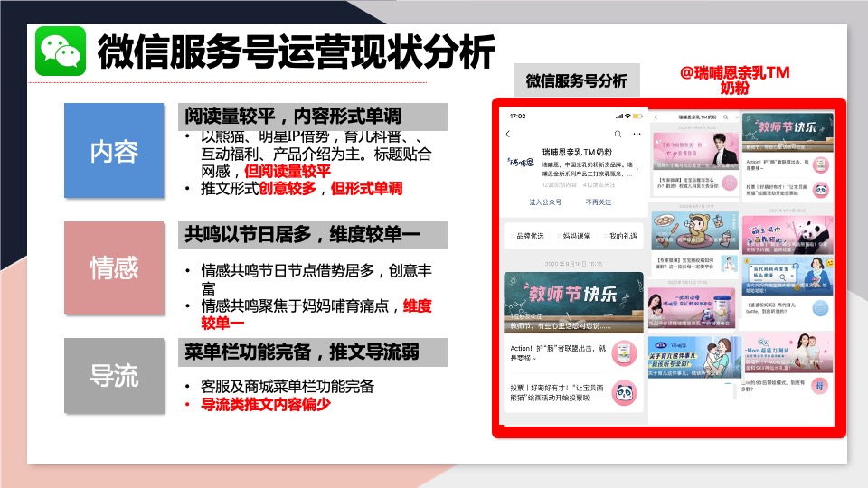Open the 教师节快乐 banner under 2020年9月10日

[x=573, y=302]
